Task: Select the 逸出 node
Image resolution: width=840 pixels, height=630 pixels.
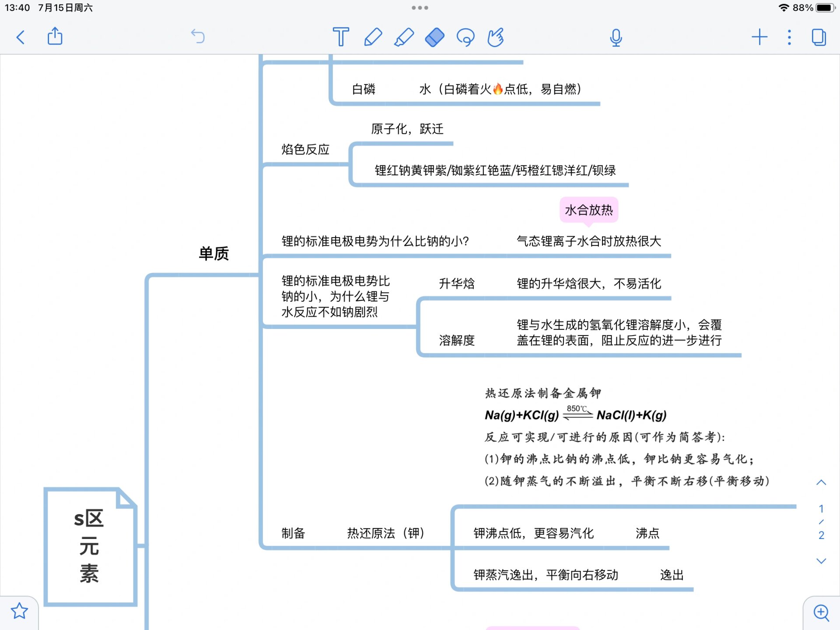Action: point(672,574)
